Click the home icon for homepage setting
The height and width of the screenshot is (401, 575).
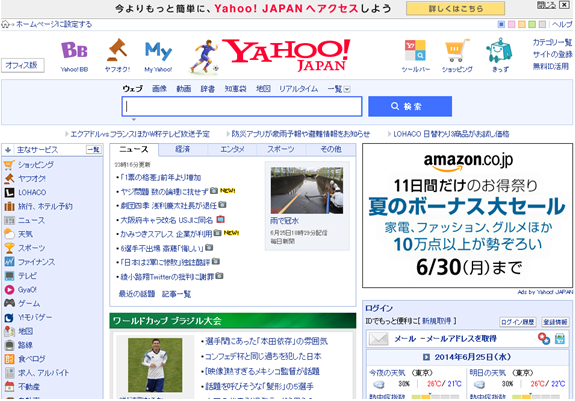pyautogui.click(x=5, y=25)
